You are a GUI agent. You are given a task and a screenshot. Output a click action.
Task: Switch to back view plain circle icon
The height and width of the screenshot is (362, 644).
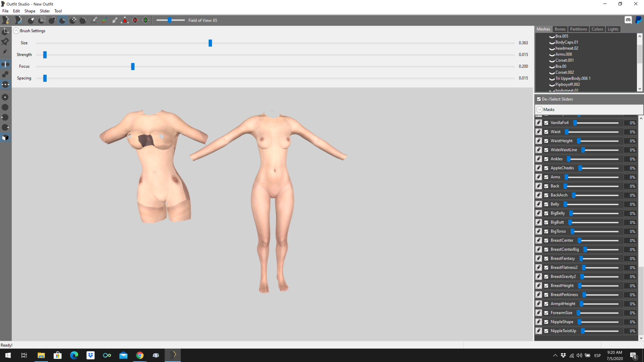coord(5,107)
